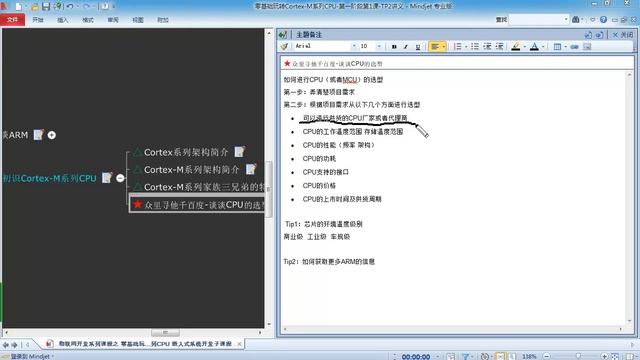The image size is (640, 360).
Task: Apply font color with the A icon
Action: pos(534,47)
